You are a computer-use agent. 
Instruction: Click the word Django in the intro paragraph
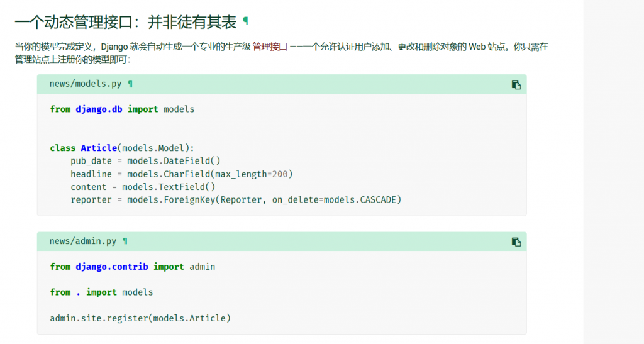[x=111, y=47]
